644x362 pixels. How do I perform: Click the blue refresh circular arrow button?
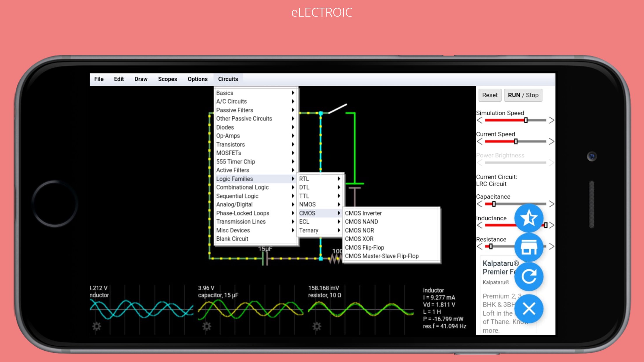pyautogui.click(x=528, y=276)
